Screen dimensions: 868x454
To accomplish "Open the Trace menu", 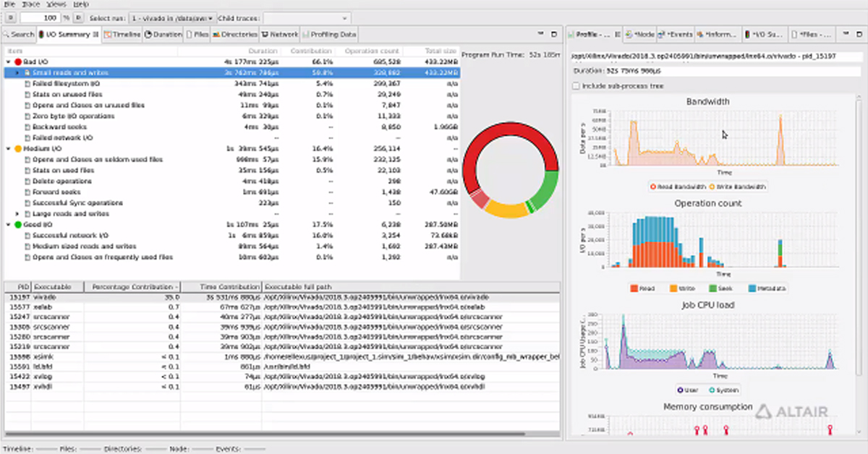I will click(31, 4).
